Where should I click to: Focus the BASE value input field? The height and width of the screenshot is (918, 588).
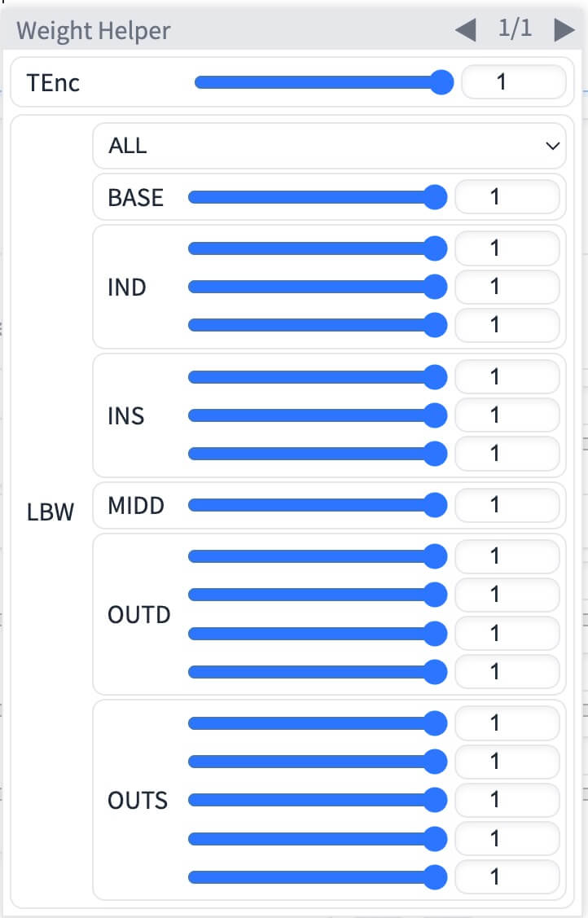(507, 197)
